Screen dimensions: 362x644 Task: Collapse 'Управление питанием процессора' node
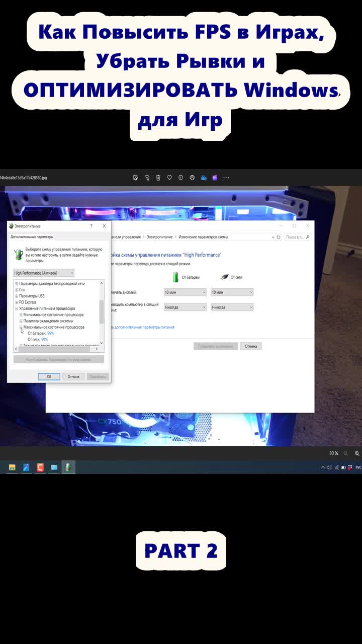(x=17, y=308)
